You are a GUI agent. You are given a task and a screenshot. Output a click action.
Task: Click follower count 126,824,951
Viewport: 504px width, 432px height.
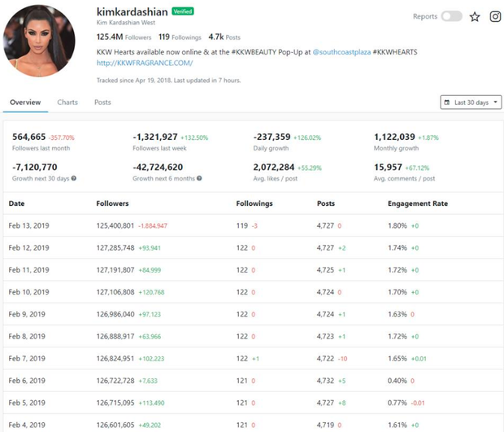pos(115,358)
